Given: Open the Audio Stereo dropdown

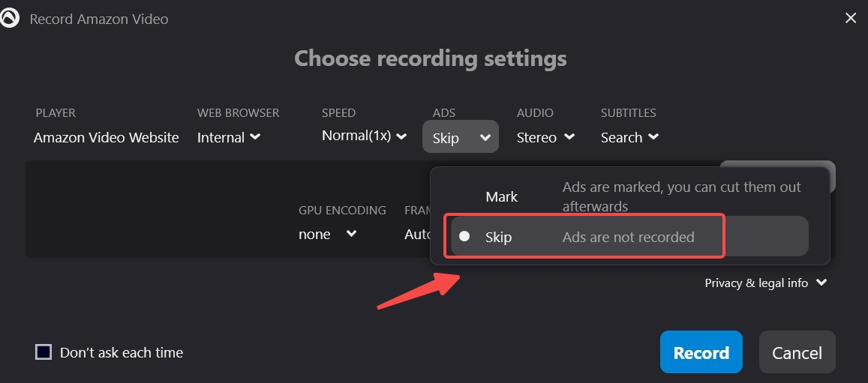Looking at the screenshot, I should click(x=545, y=137).
